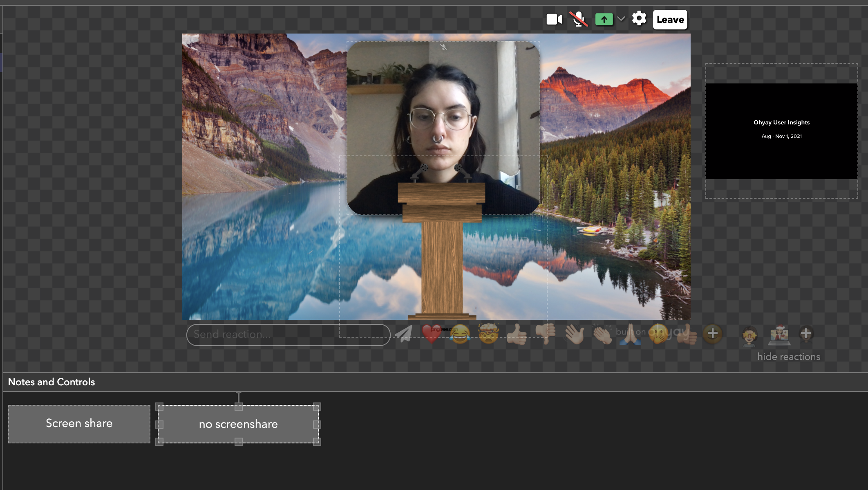Click the Send reaction text field
Screen dimensions: 868x490
pos(288,335)
